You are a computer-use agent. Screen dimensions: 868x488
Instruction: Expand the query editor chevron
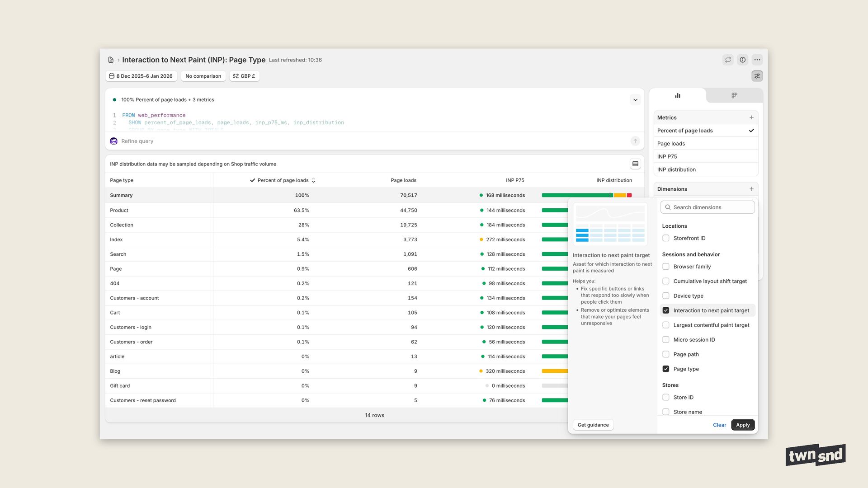tap(635, 100)
